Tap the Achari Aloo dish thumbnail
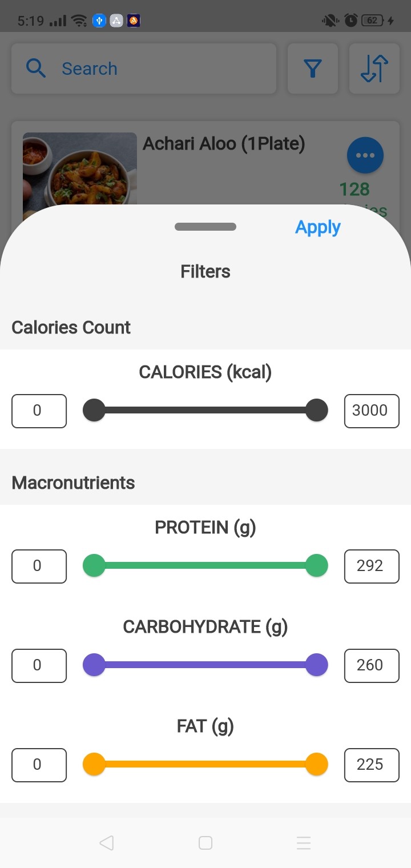 (x=79, y=170)
